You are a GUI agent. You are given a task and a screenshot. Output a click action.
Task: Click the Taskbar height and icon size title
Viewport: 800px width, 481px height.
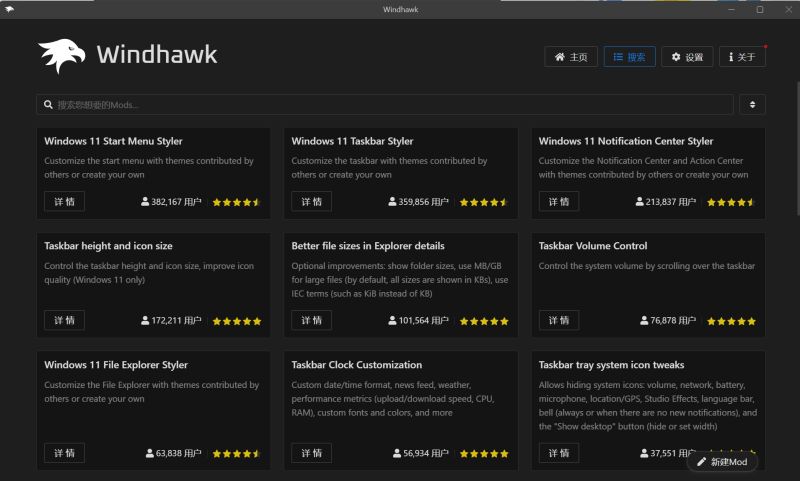tap(108, 246)
